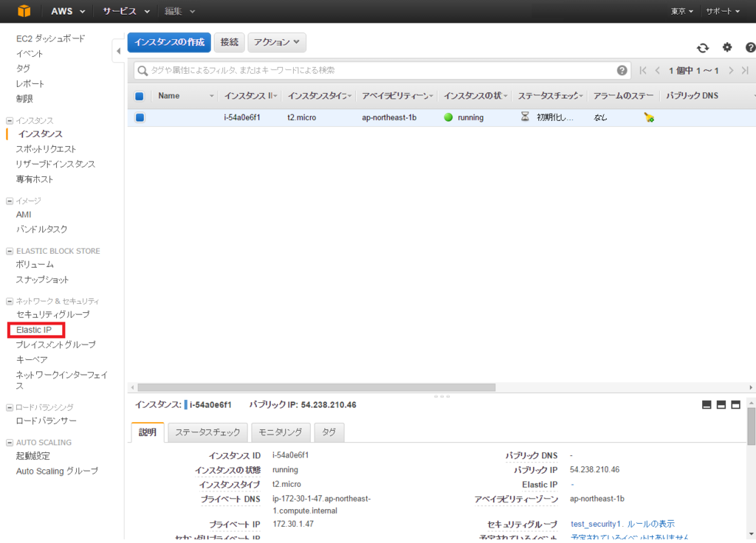
Task: Open help question mark icon at top right
Action: [x=750, y=47]
